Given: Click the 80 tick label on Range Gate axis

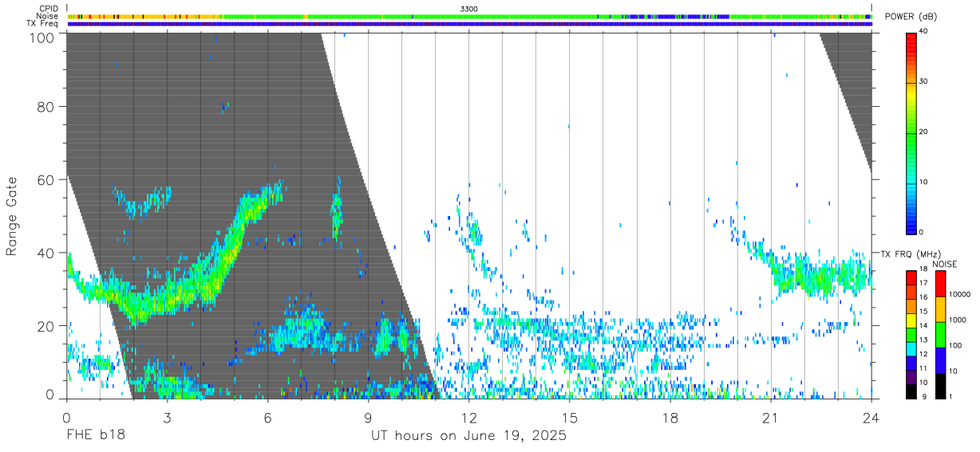Looking at the screenshot, I should click(47, 106).
